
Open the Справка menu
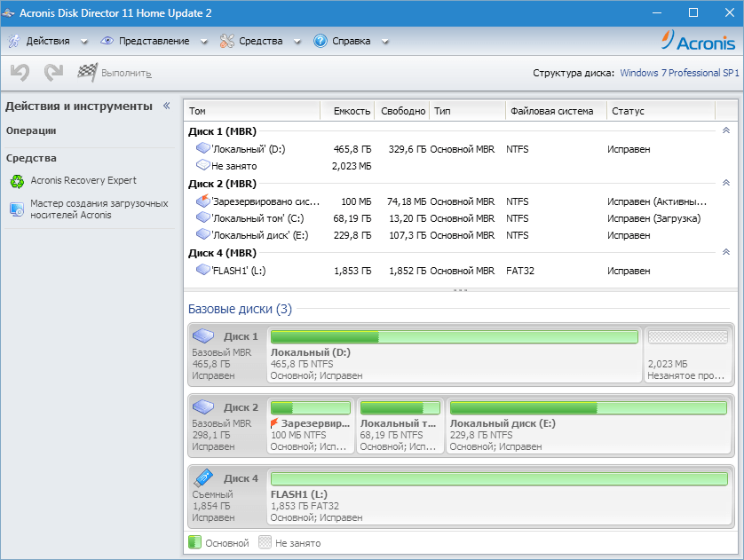(x=351, y=41)
